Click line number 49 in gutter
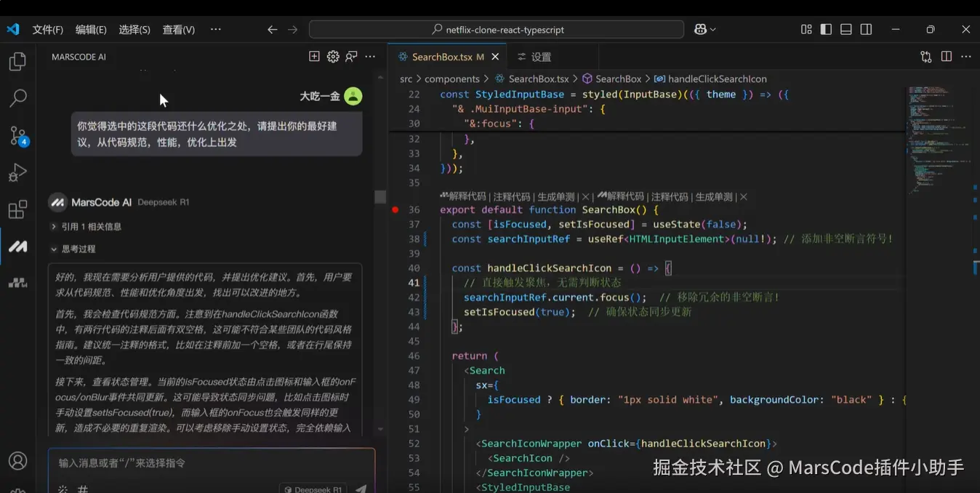 pos(414,400)
